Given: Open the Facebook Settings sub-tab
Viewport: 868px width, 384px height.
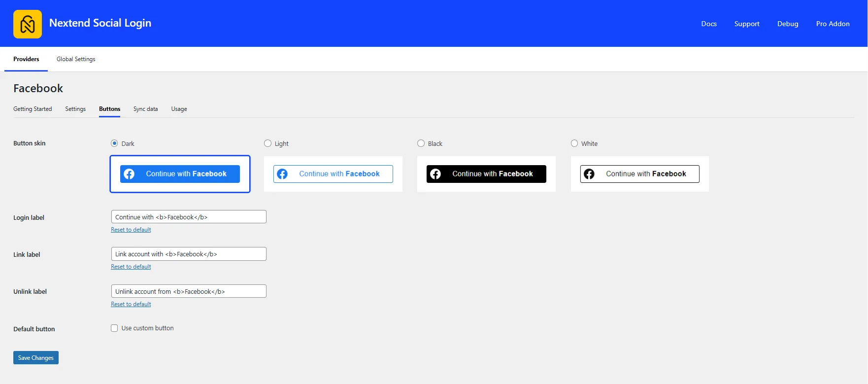Looking at the screenshot, I should [x=75, y=109].
